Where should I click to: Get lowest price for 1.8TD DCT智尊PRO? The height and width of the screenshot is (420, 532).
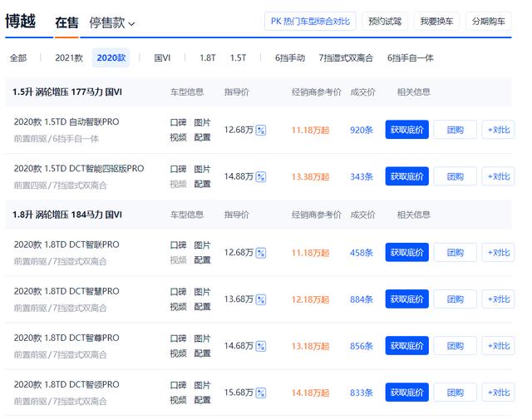[x=406, y=346]
